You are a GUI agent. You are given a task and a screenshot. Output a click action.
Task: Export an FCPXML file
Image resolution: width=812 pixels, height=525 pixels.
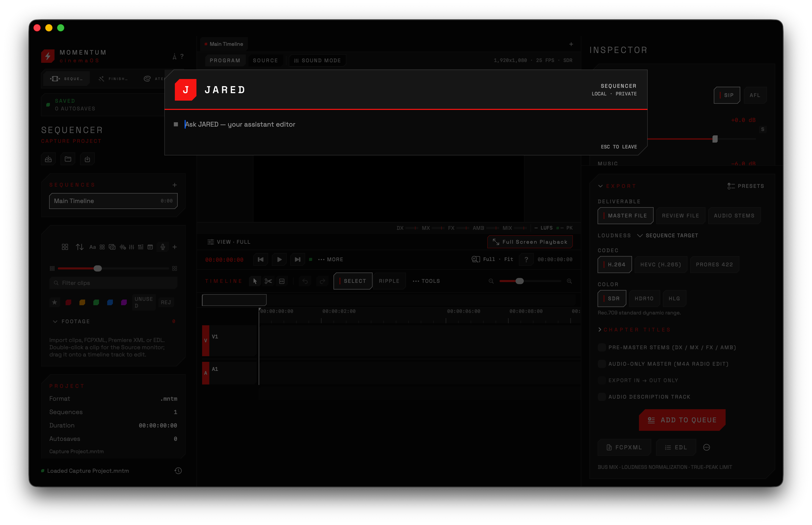click(x=624, y=448)
